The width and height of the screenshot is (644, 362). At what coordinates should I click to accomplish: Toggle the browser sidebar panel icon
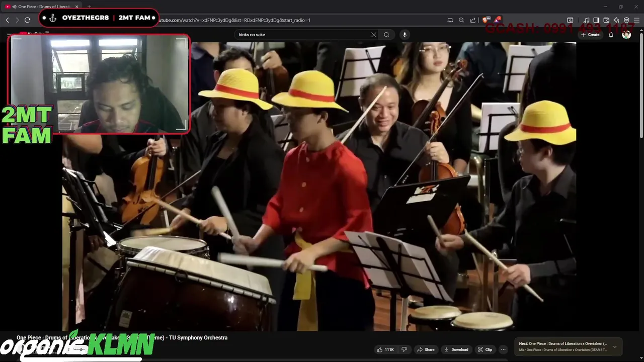click(x=596, y=20)
